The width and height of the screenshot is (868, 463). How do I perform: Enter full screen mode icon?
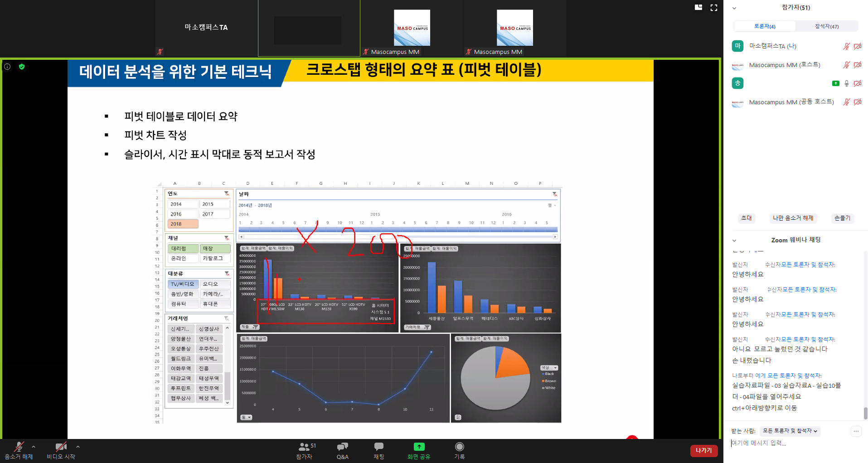(714, 8)
